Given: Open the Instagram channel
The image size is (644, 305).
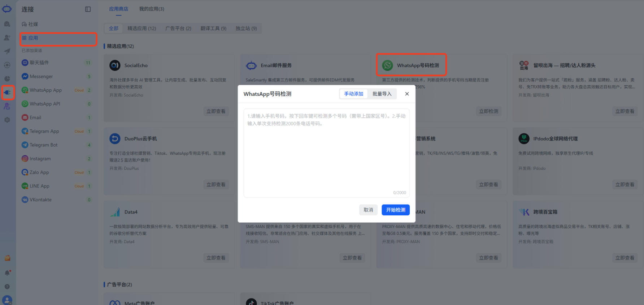Looking at the screenshot, I should (x=57, y=159).
